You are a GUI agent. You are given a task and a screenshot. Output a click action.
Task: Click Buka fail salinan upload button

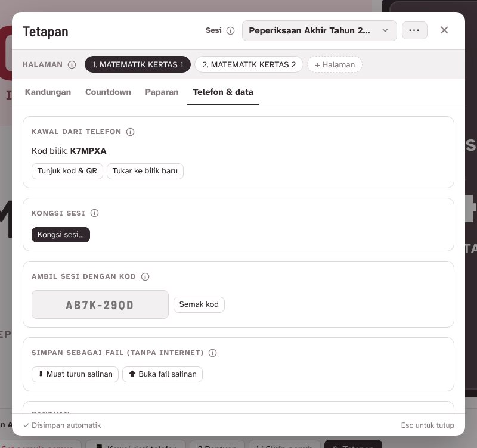pyautogui.click(x=162, y=374)
